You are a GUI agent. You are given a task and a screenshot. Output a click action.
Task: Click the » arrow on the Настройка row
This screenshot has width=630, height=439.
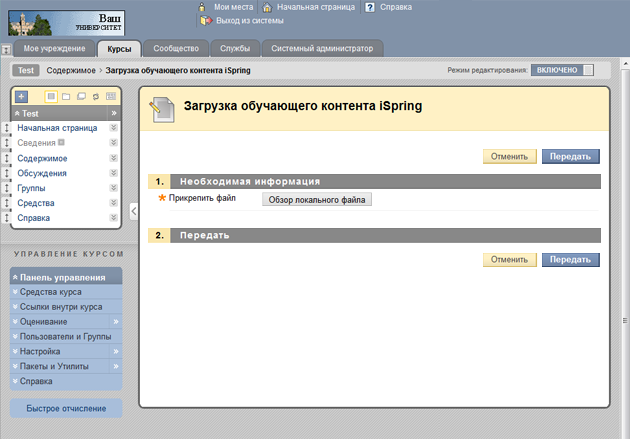(116, 351)
